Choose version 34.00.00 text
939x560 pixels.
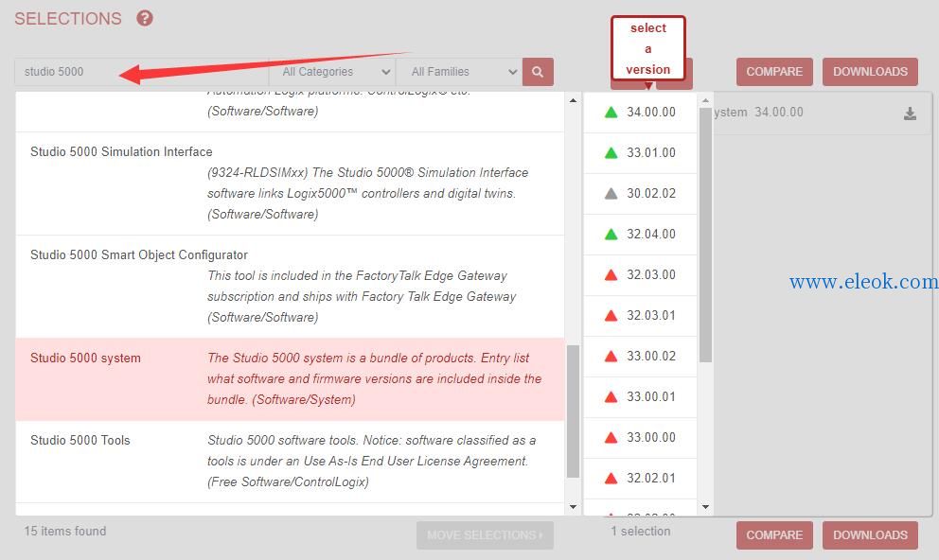point(651,112)
